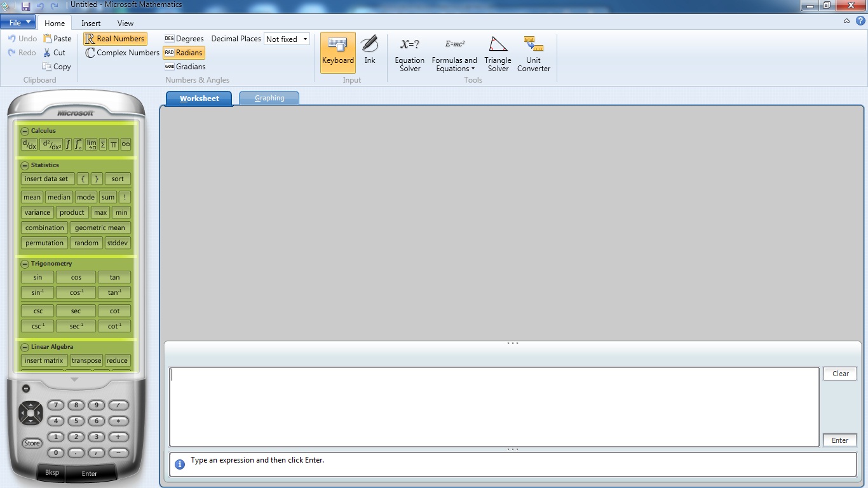Click the insert data set button

pyautogui.click(x=48, y=179)
